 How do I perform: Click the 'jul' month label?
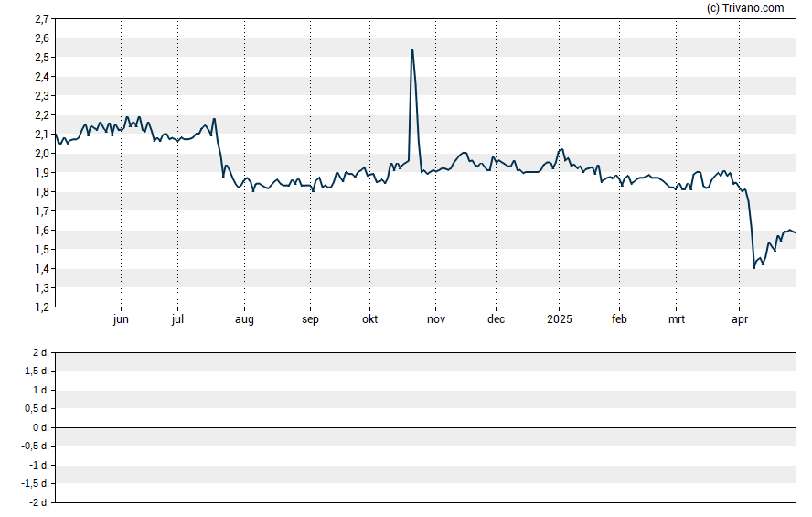pos(177,319)
